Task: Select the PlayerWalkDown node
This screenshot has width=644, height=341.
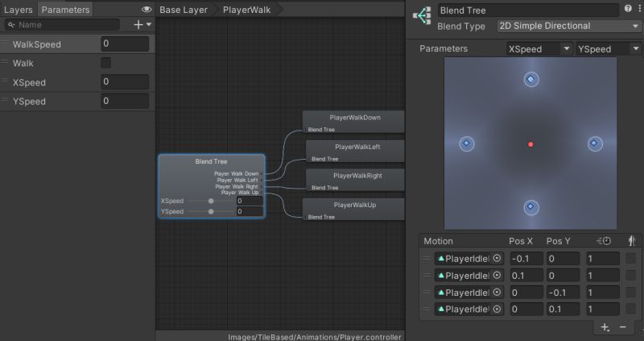Action: (x=353, y=122)
